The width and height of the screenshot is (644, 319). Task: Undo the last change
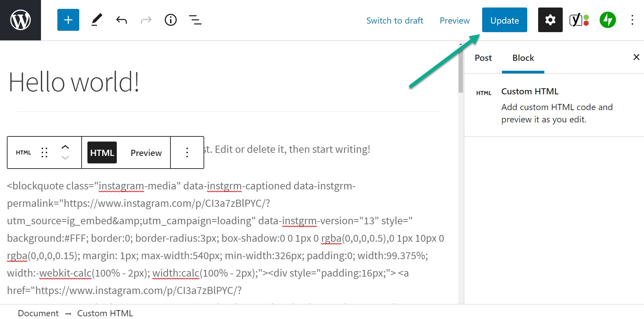click(x=122, y=20)
